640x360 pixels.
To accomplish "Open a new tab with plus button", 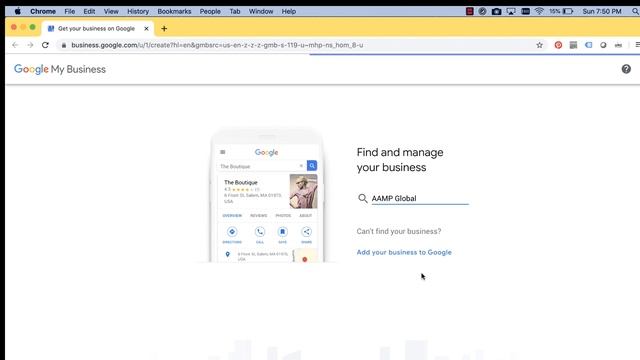I will [164, 29].
